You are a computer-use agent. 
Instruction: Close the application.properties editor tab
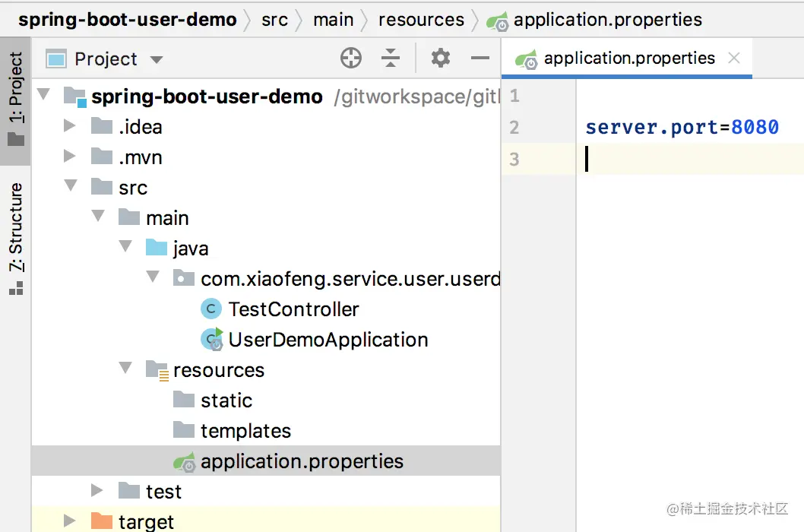pyautogui.click(x=734, y=58)
